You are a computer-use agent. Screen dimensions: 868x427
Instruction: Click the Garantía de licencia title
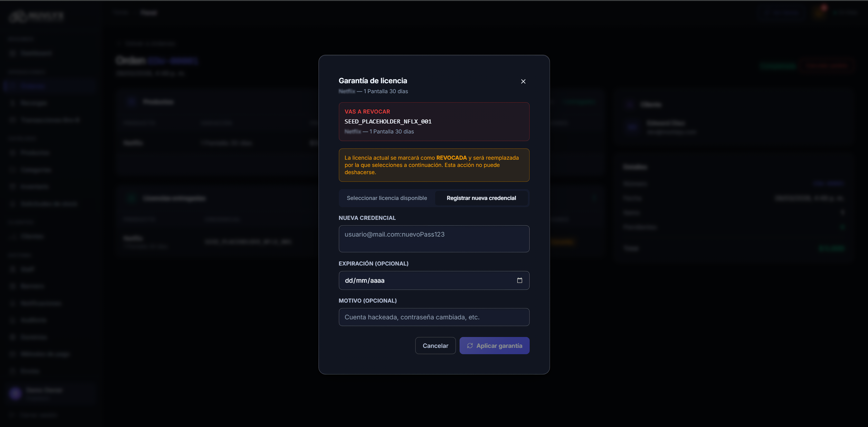click(373, 81)
